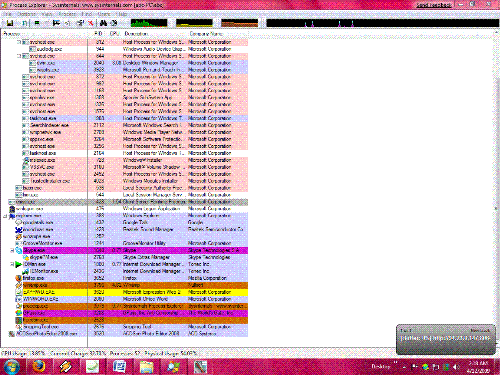
Task: Open the View menu
Action: (47, 14)
